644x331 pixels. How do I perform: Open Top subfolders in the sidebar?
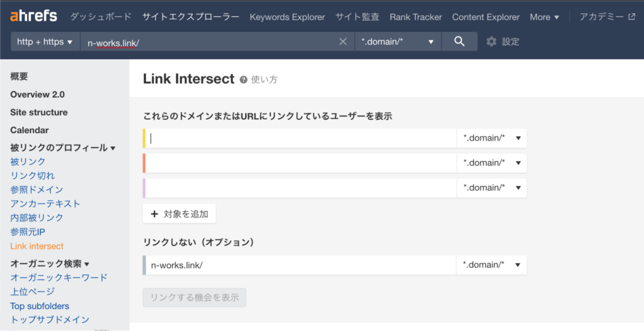coord(40,306)
